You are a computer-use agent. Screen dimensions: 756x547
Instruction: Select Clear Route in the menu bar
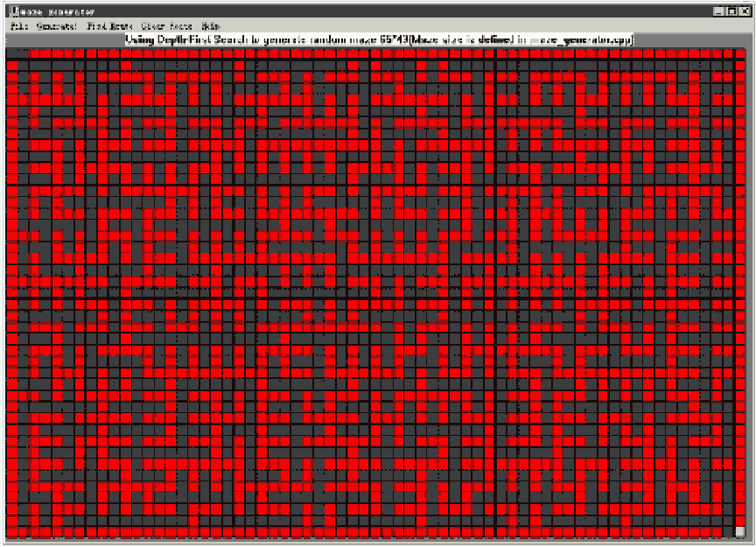click(x=167, y=26)
